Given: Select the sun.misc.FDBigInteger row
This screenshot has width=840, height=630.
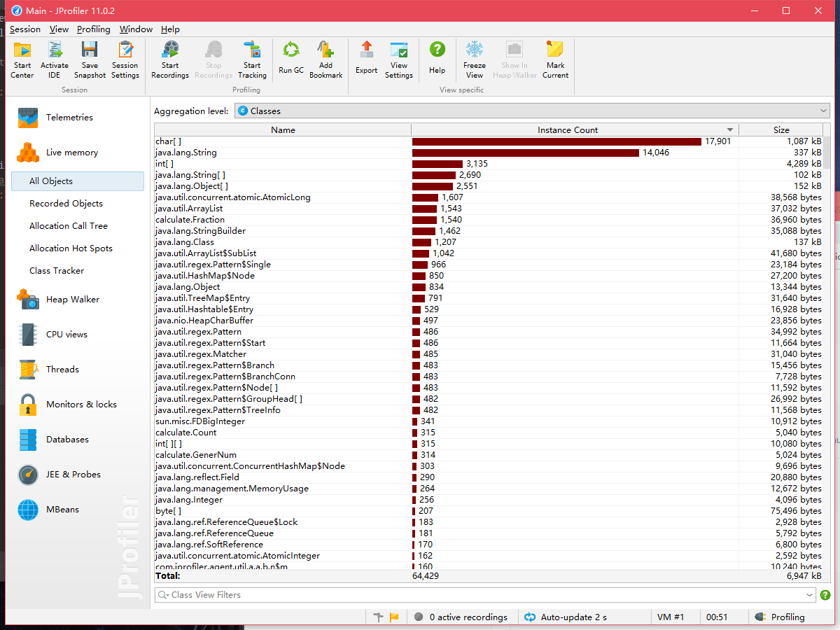Looking at the screenshot, I should coord(489,421).
